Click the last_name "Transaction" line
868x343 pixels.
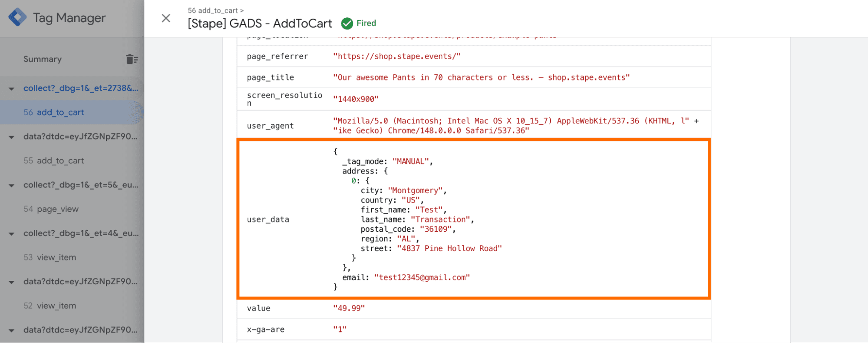(417, 220)
